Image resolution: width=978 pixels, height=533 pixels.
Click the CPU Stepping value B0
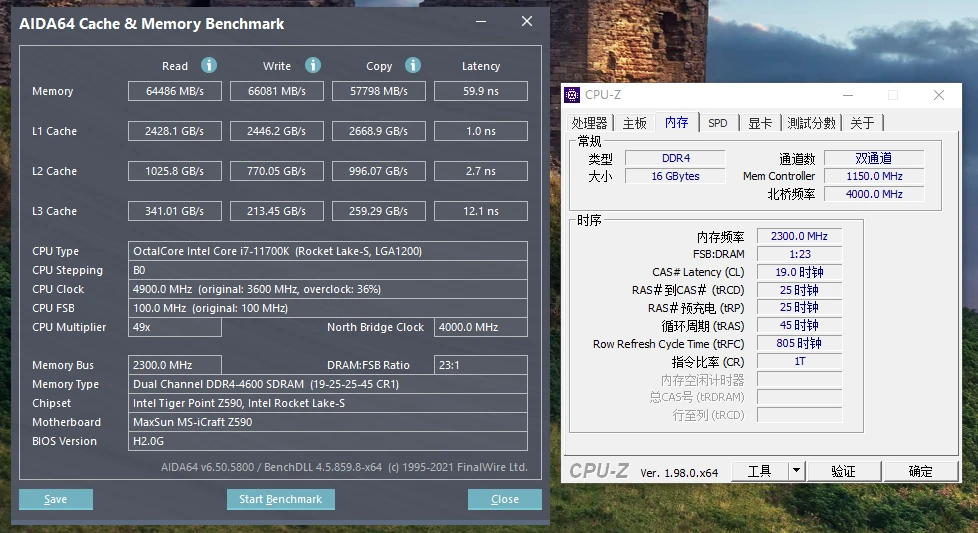click(328, 270)
